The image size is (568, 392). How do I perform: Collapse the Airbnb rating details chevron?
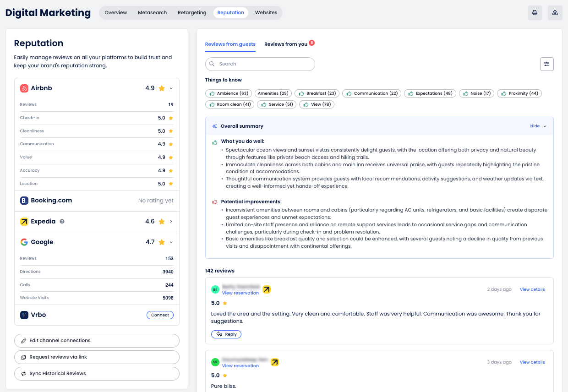point(171,88)
